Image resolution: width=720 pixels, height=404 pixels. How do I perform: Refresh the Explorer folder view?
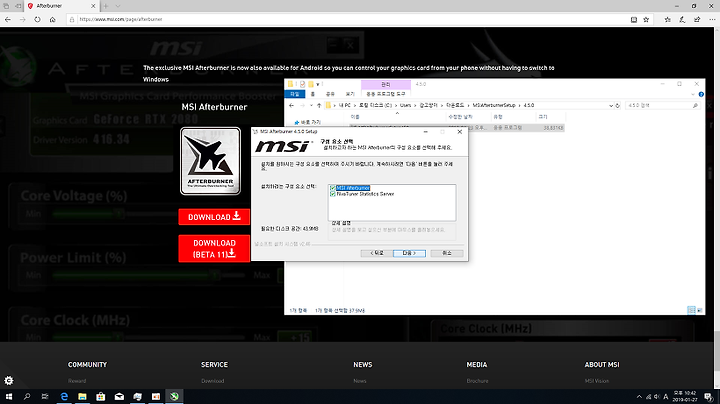pos(618,106)
